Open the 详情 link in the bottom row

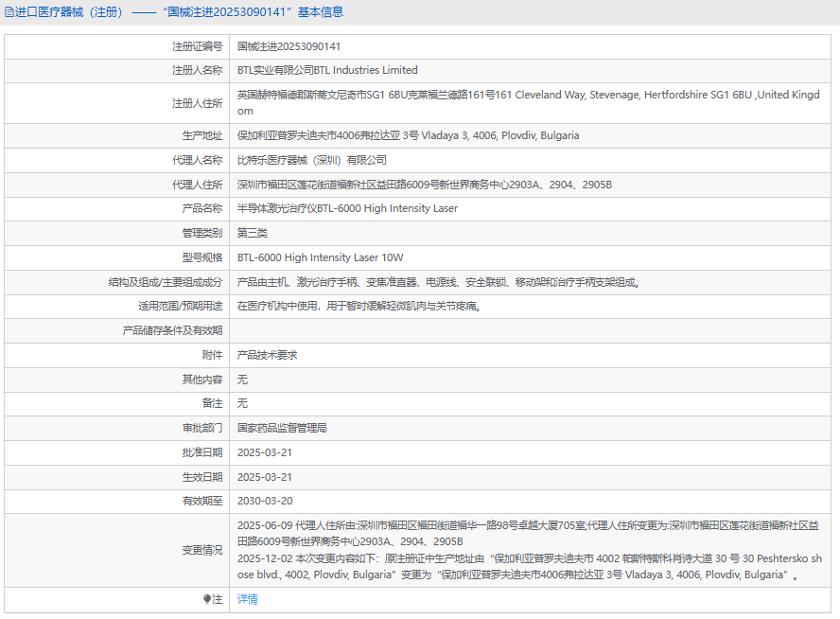(247, 599)
